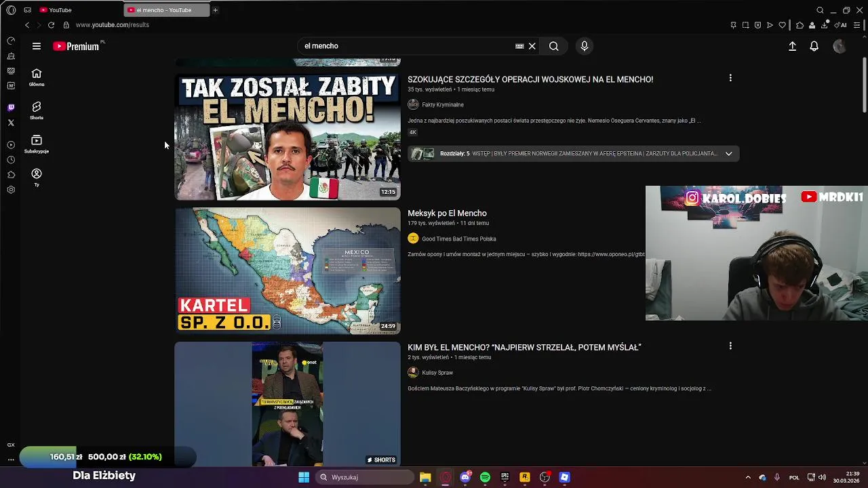868x488 pixels.
Task: Visit Good Times Bad Times Polska channel
Action: 459,239
